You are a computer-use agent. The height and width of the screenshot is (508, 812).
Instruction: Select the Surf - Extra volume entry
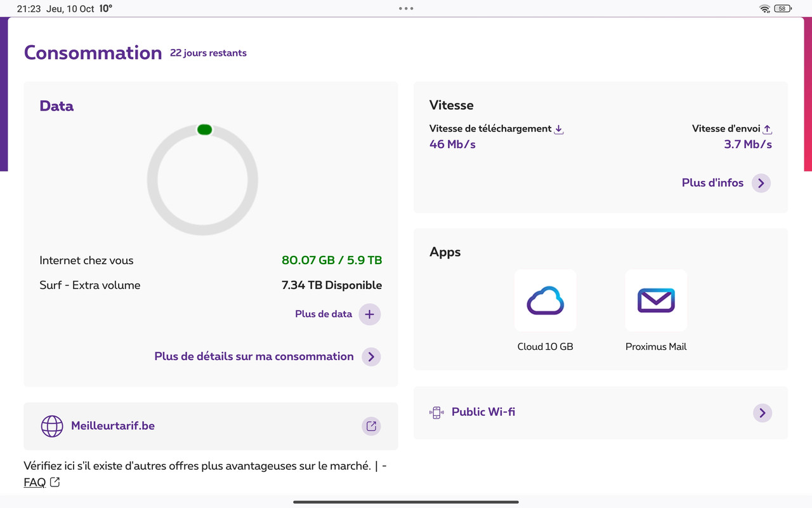coord(89,285)
